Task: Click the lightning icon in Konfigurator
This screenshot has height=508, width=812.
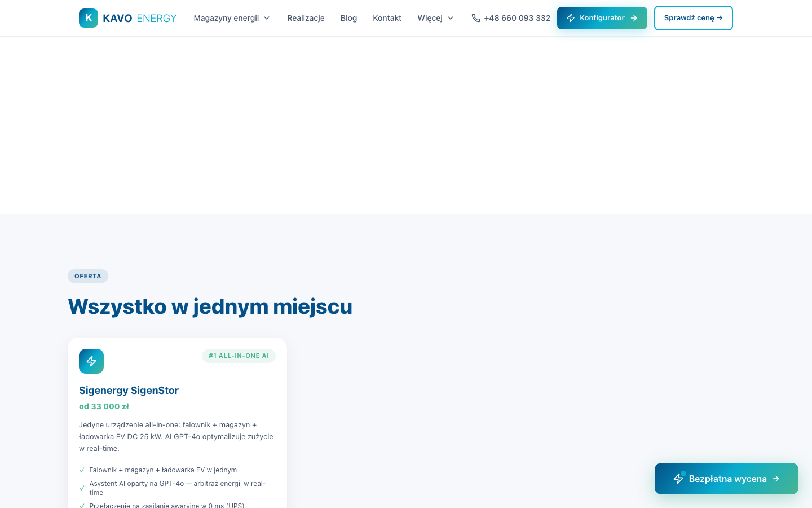Action: tap(571, 18)
